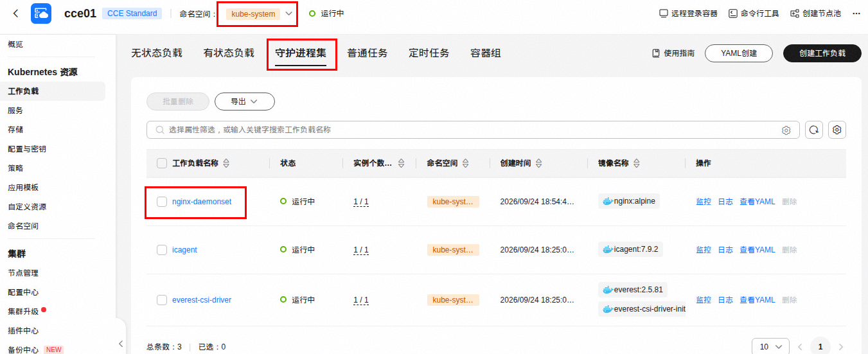Open the everest-csi-driver workload link
Image resolution: width=868 pixels, height=354 pixels.
coord(202,300)
